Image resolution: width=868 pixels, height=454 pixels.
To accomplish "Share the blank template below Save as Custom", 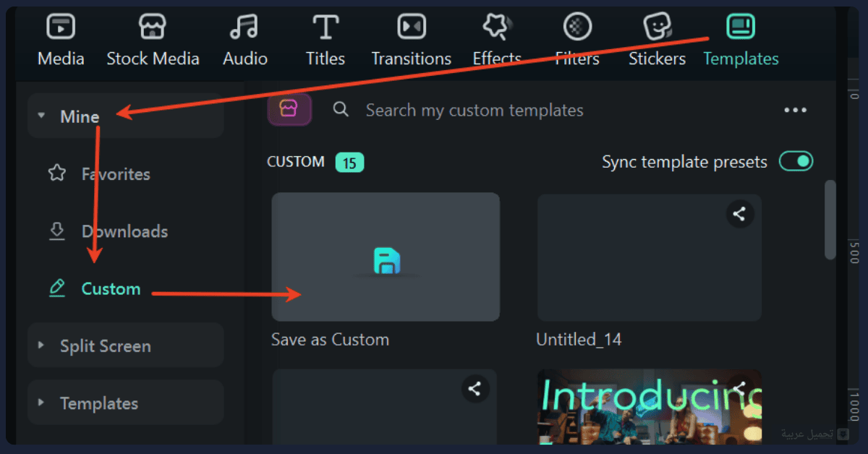I will point(475,389).
